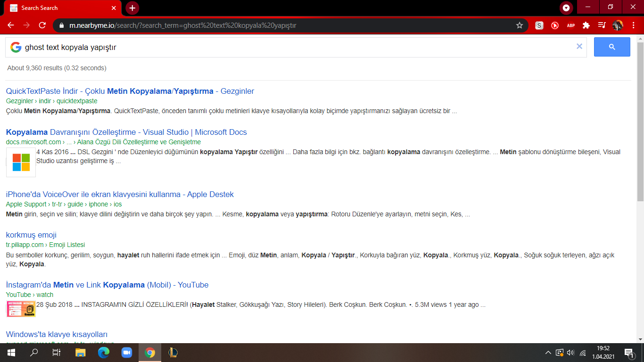Open Zoom from the taskbar
This screenshot has height=362, width=644.
[127, 353]
